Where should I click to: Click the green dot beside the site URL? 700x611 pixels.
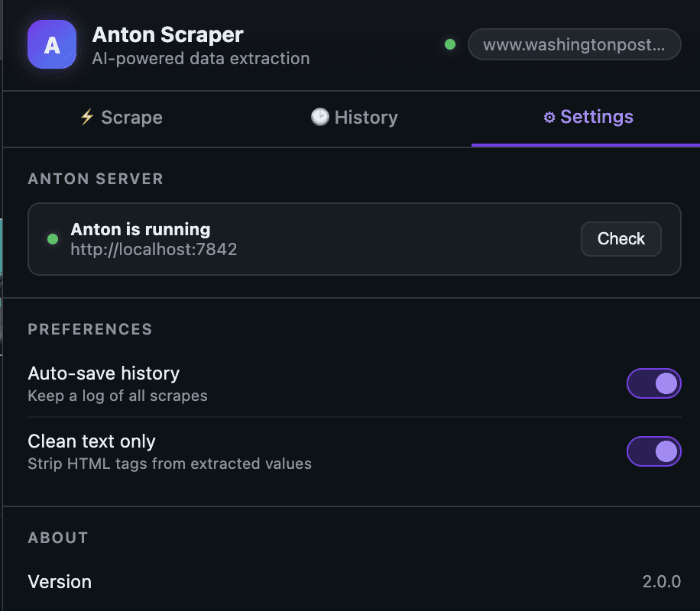coord(450,44)
